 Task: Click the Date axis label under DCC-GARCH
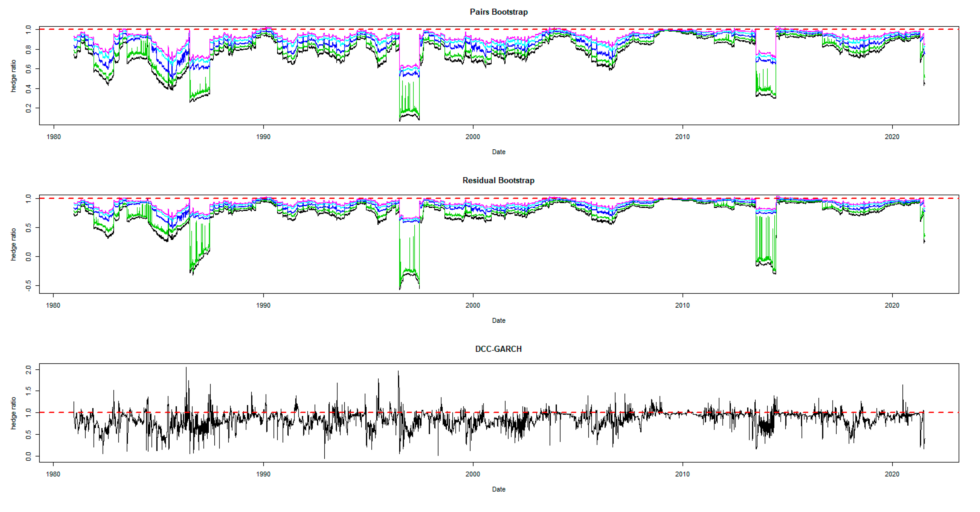click(x=498, y=489)
